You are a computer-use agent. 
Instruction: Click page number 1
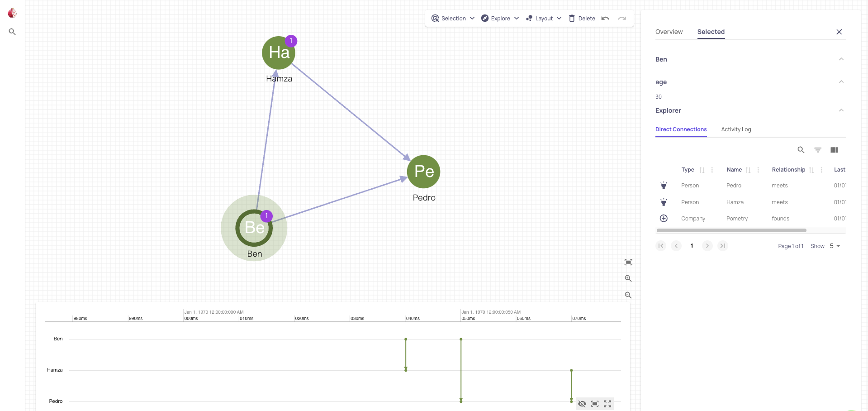coord(692,246)
